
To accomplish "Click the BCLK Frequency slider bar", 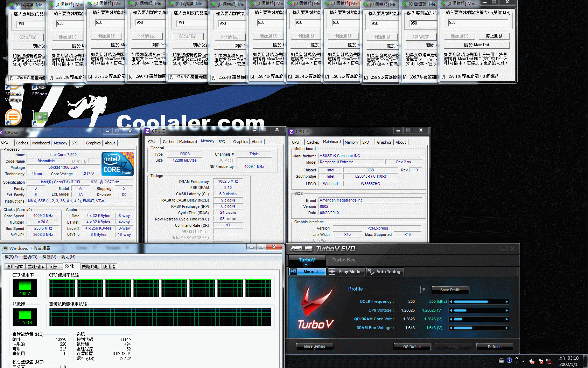I will (478, 302).
